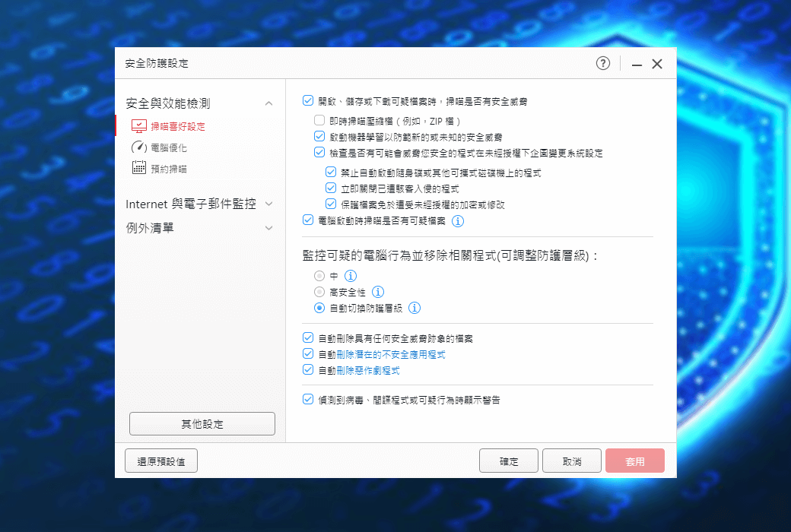Show info icon next to 自動切換防護層級
This screenshot has width=791, height=532.
click(415, 308)
